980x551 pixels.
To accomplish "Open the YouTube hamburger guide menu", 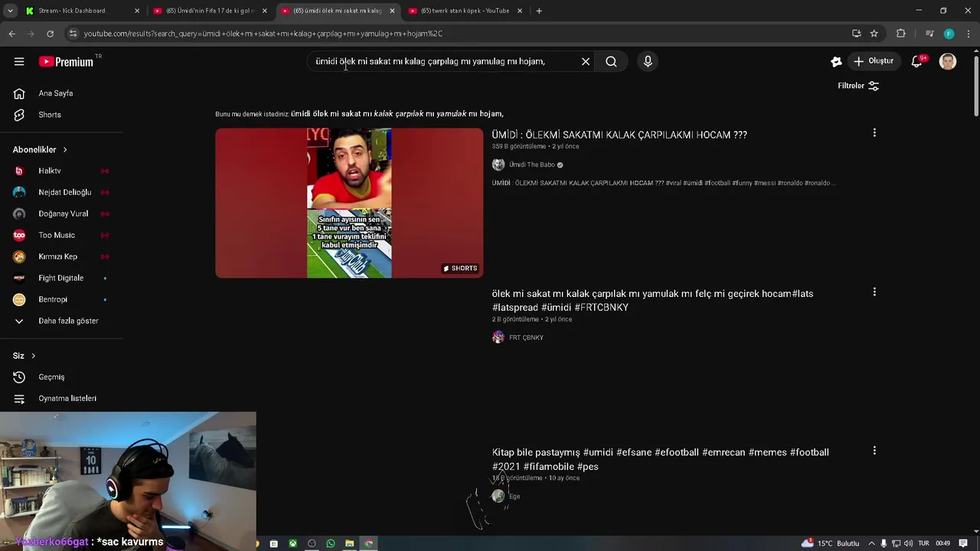I will click(x=19, y=61).
